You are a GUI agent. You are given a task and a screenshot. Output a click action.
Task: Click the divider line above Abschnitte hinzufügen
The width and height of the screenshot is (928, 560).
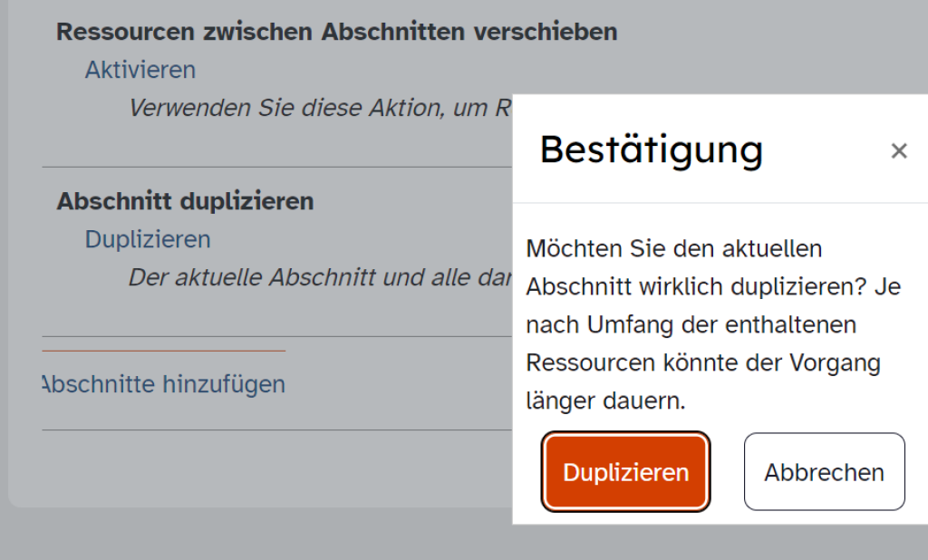(x=163, y=348)
